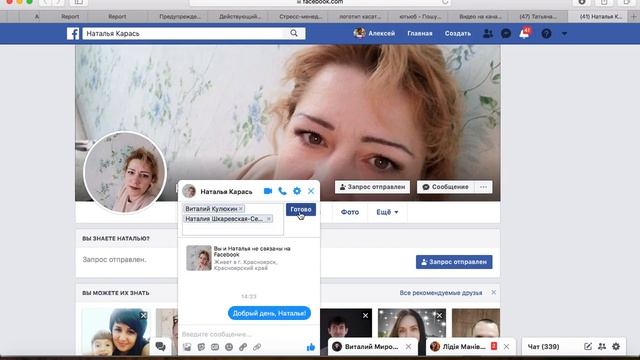This screenshot has height=360, width=640.
Task: Open a new Safari tab with plus
Action: coord(633,17)
